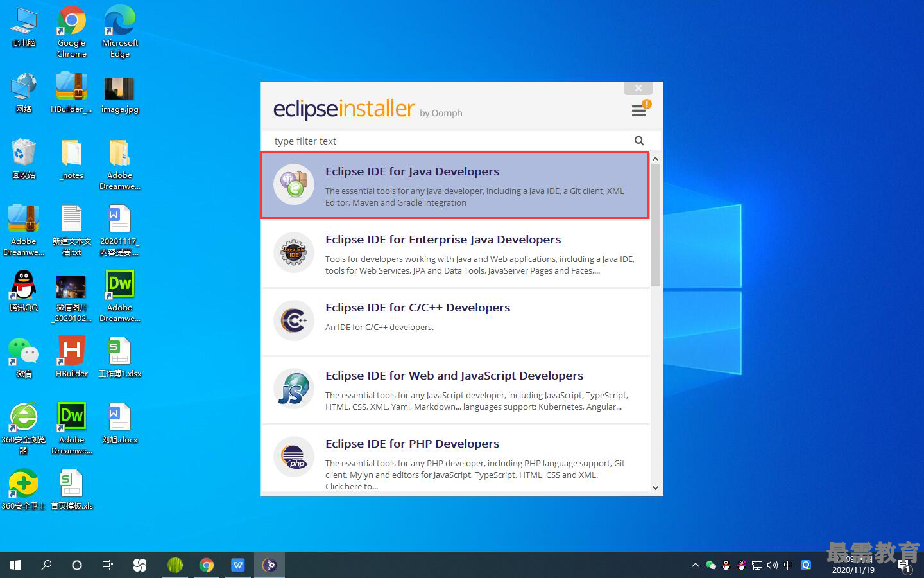This screenshot has width=924, height=578.
Task: Open the Eclipse installer hamburger menu
Action: (x=638, y=111)
